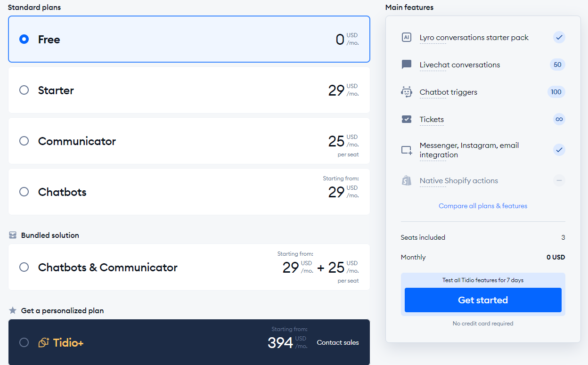Viewport: 588px width, 365px height.
Task: Click the infinity badge for Tickets
Action: 559,119
